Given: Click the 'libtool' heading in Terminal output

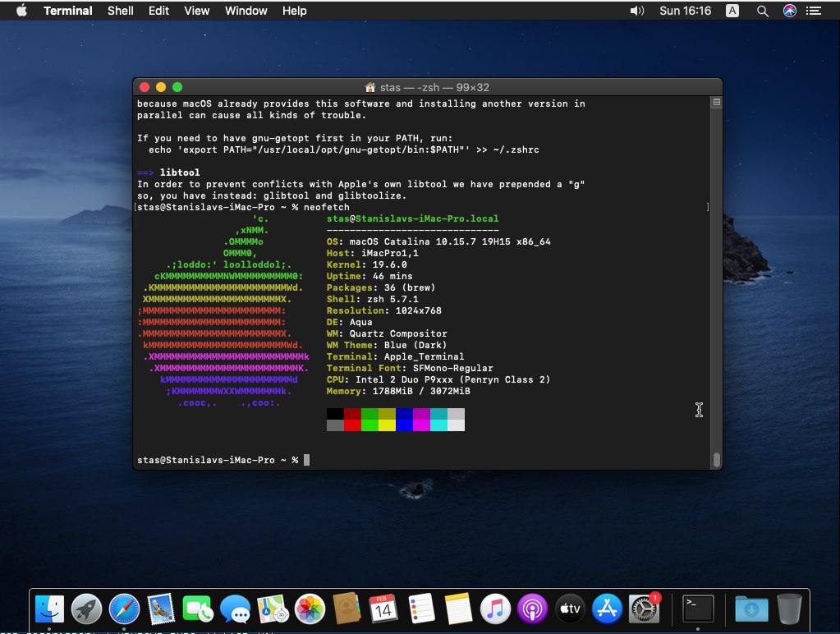Looking at the screenshot, I should click(180, 172).
